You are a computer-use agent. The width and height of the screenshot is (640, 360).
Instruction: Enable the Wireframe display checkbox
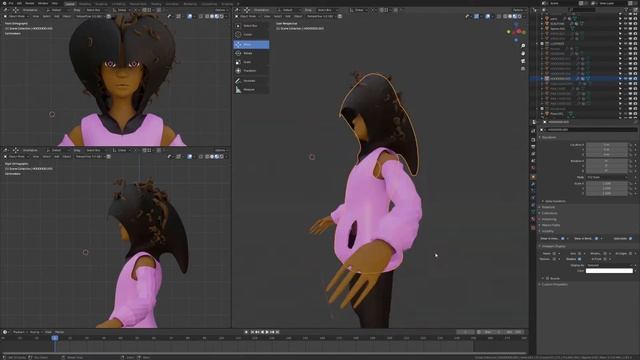tap(604, 253)
